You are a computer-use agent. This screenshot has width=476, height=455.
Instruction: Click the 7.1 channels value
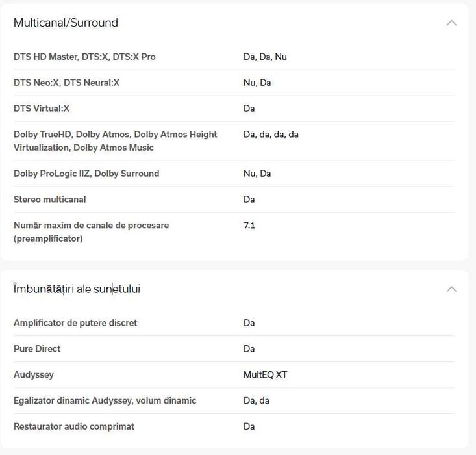[x=249, y=226]
